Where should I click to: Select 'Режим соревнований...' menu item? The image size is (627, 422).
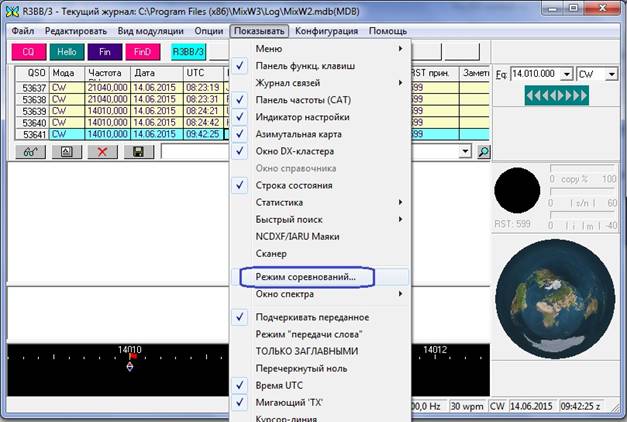(312, 275)
